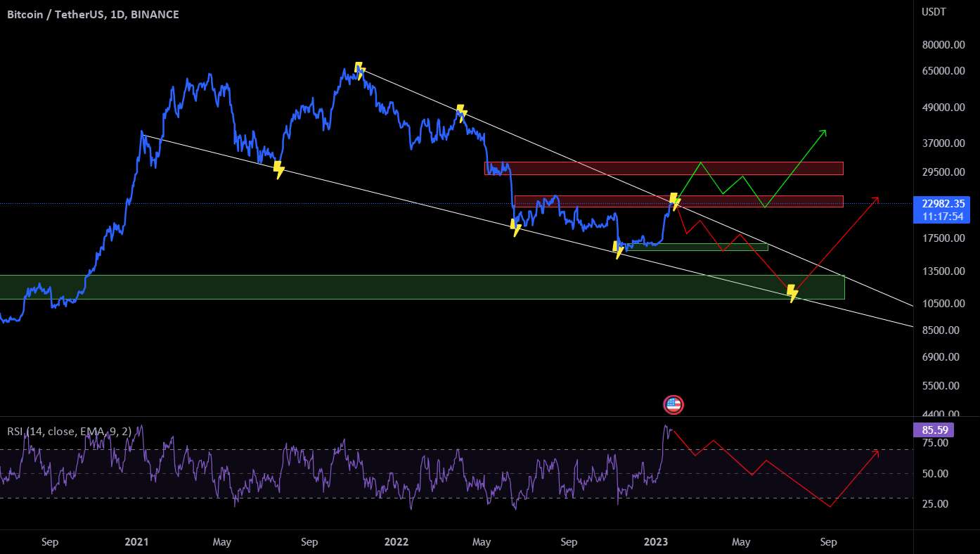This screenshot has width=980, height=554.
Task: Select the lower red resistance rectangle near 23000
Action: (678, 201)
